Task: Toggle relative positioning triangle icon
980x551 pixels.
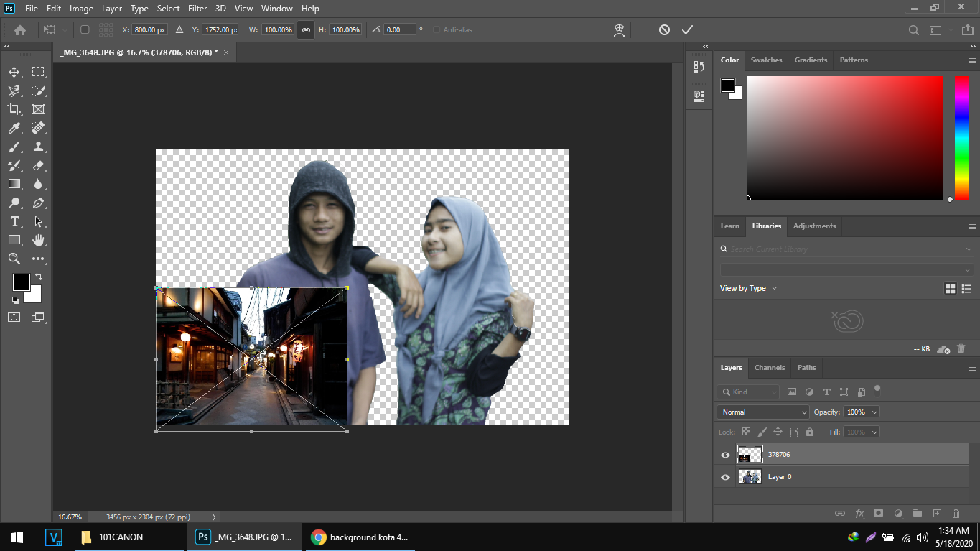Action: [179, 29]
